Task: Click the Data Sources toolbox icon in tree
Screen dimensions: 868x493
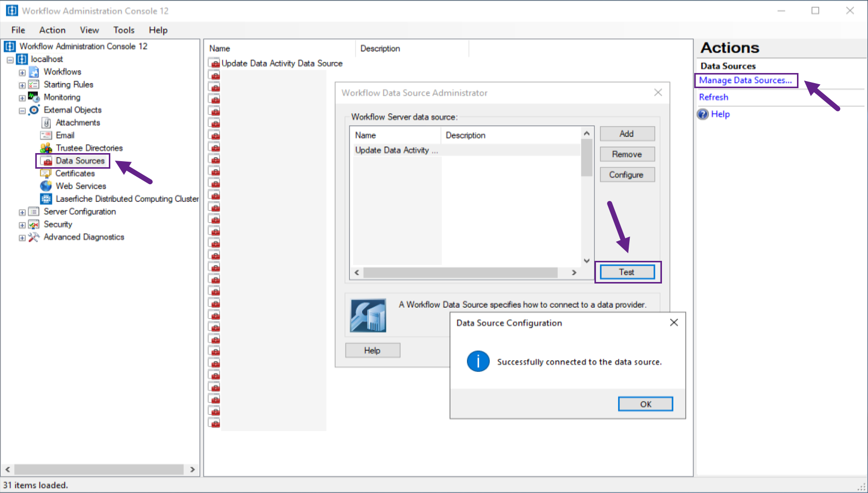Action: [47, 161]
